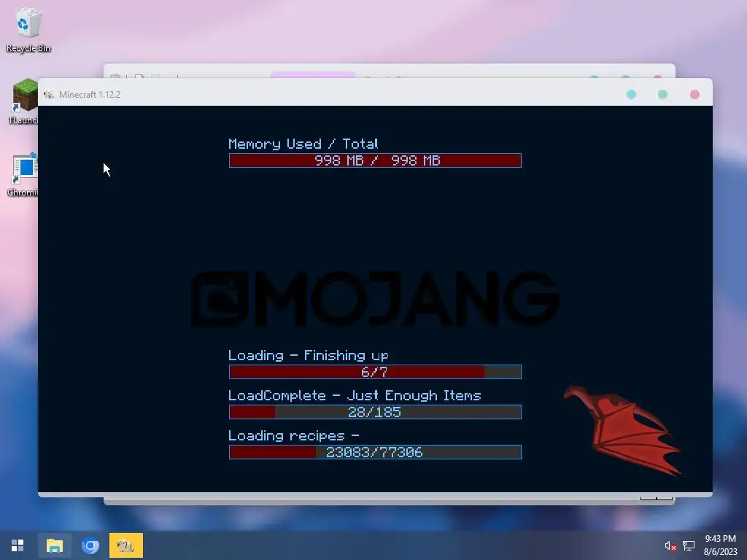747x560 pixels.
Task: Click the muted volume tray icon
Action: pos(670,545)
